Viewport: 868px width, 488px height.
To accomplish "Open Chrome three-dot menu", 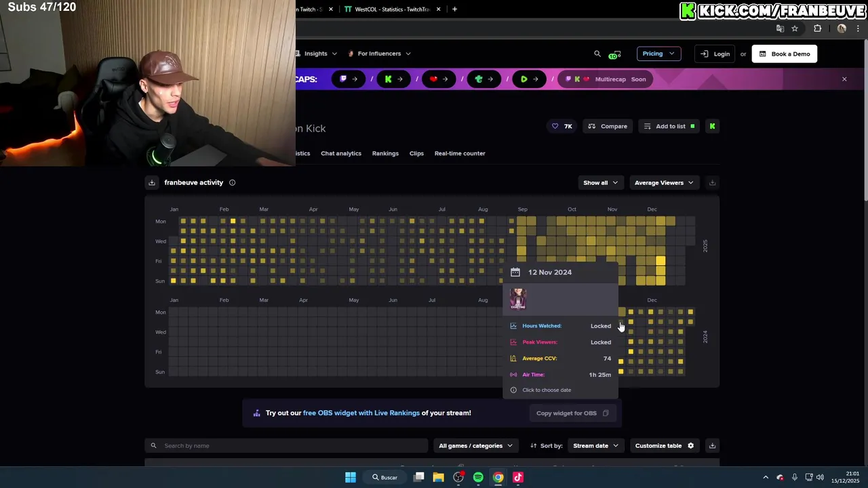I will [859, 28].
